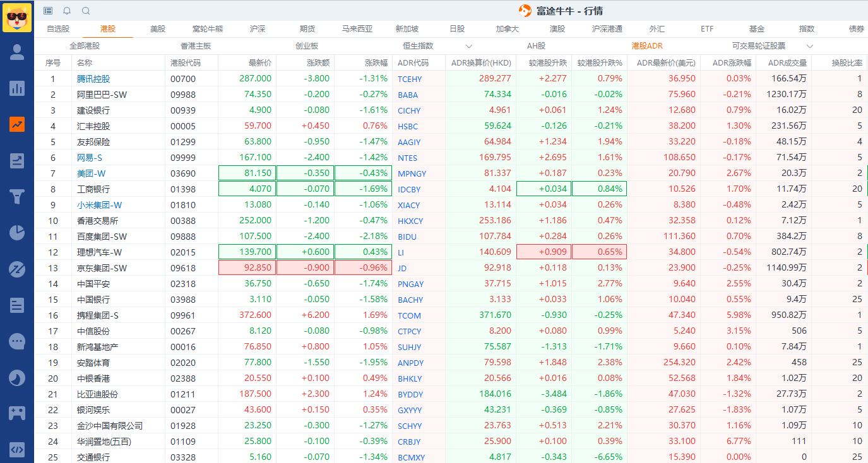This screenshot has height=463, width=868.
Task: Click the Futu Niuniu title logo
Action: (x=525, y=11)
